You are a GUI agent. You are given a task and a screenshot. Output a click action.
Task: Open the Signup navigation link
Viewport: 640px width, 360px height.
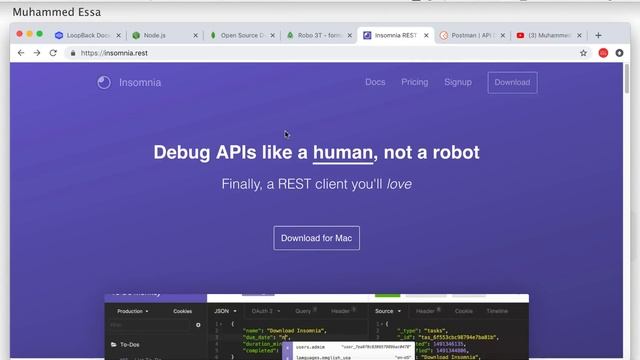pos(458,82)
